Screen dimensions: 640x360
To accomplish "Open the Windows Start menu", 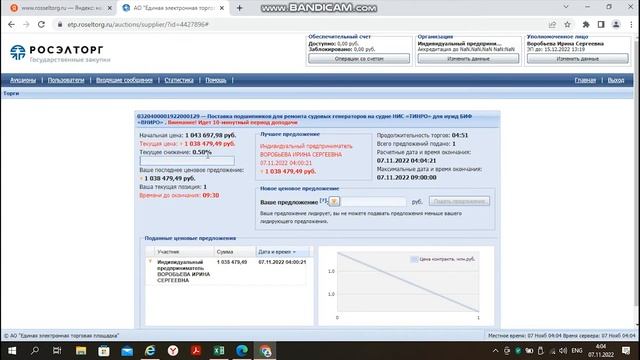I will point(12,351).
